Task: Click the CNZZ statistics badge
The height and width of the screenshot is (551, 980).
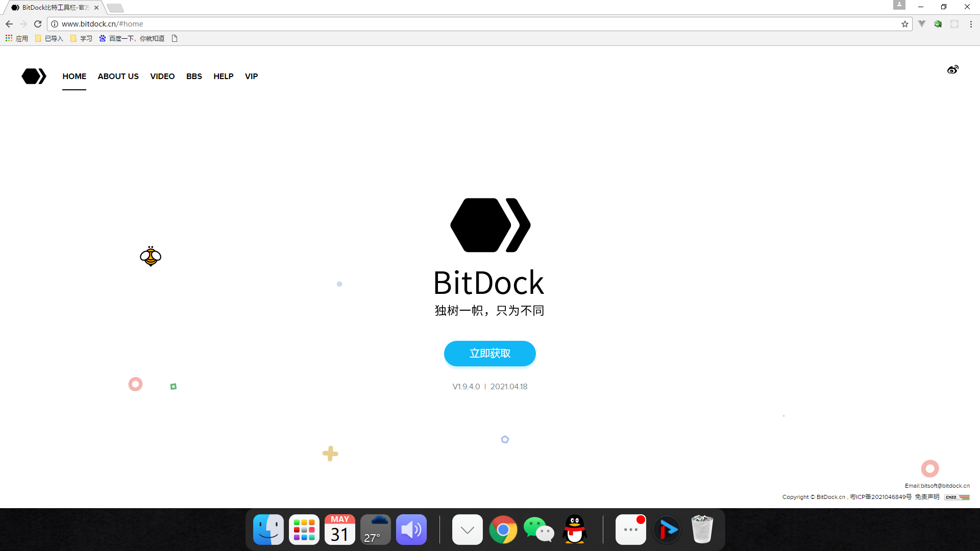Action: (957, 497)
